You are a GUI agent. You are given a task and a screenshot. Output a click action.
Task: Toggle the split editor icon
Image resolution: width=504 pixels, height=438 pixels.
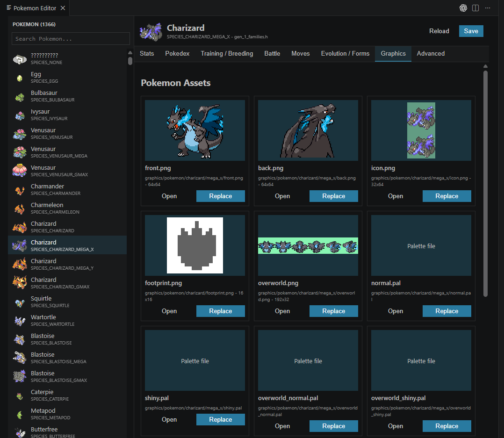click(x=475, y=8)
